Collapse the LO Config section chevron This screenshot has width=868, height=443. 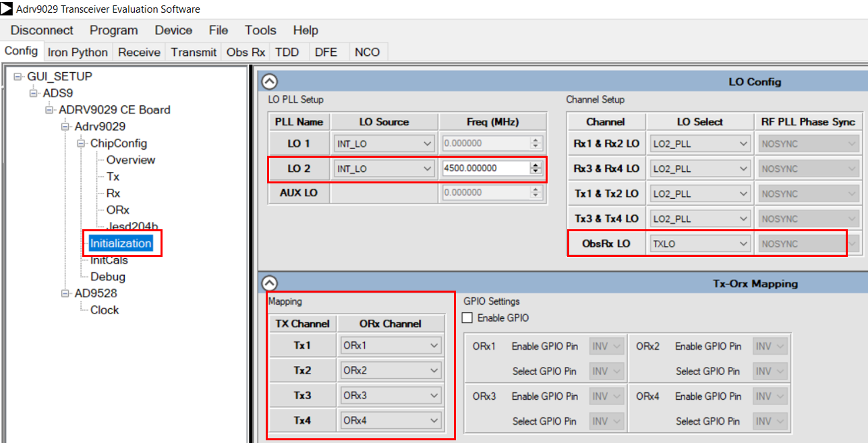point(269,82)
